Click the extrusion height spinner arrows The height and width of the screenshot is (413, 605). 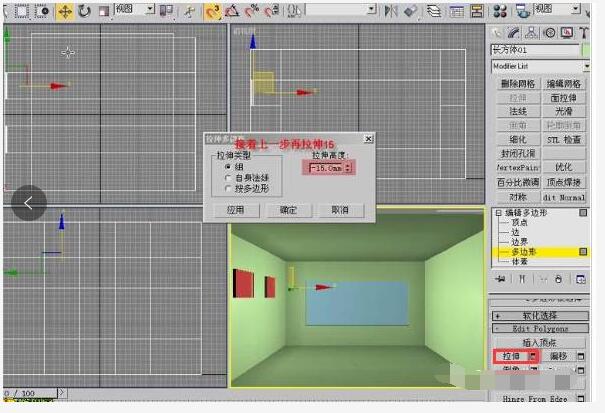click(348, 168)
